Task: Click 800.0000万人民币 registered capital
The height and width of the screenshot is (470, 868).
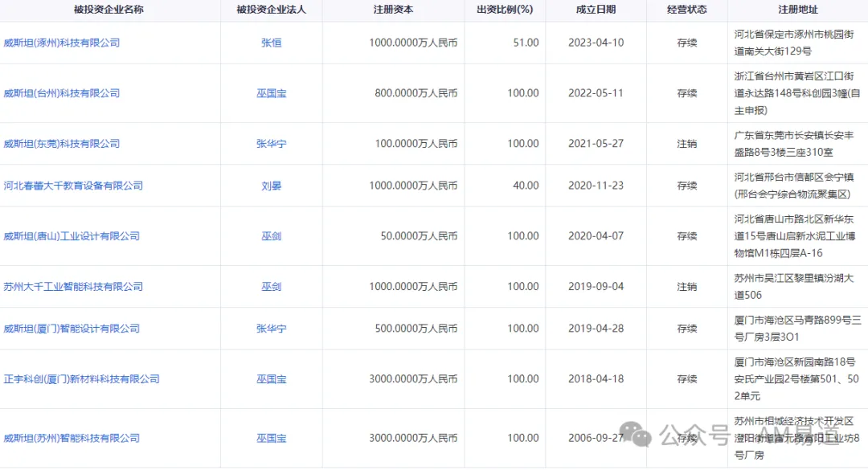Action: pos(416,93)
